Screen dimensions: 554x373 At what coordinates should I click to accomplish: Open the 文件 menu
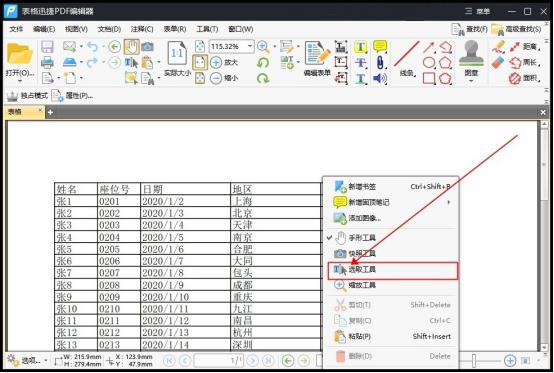[x=16, y=29]
